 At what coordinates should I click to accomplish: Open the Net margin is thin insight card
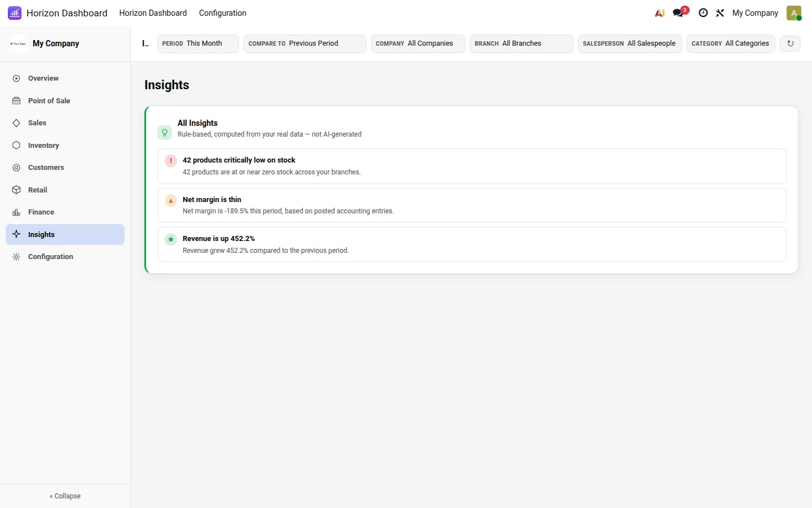click(472, 205)
